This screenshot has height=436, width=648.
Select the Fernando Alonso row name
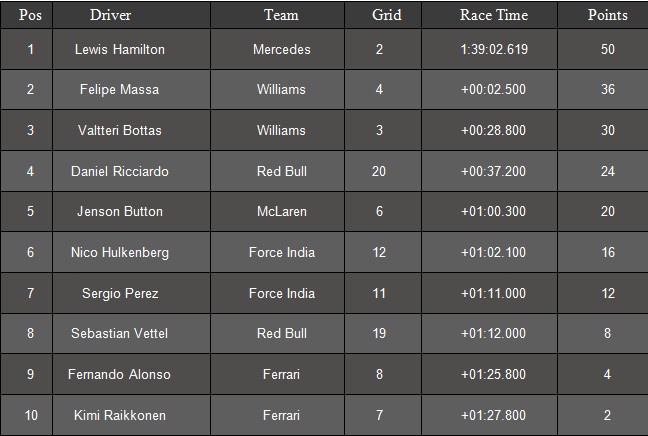tap(120, 375)
